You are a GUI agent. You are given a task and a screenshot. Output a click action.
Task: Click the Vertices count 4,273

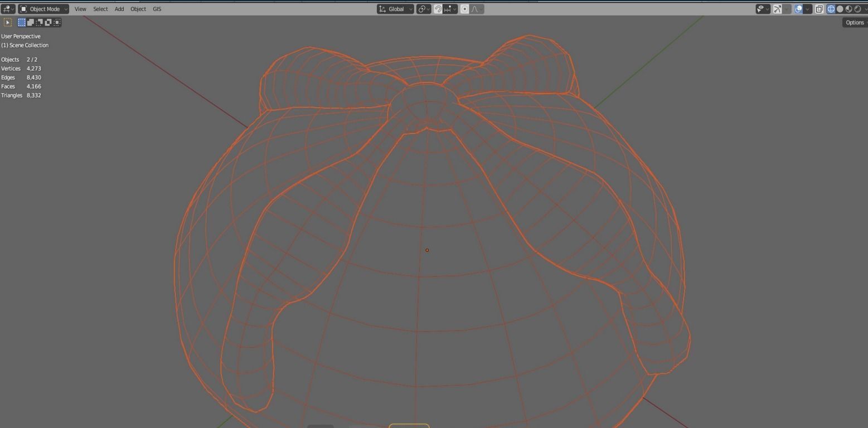(x=34, y=69)
